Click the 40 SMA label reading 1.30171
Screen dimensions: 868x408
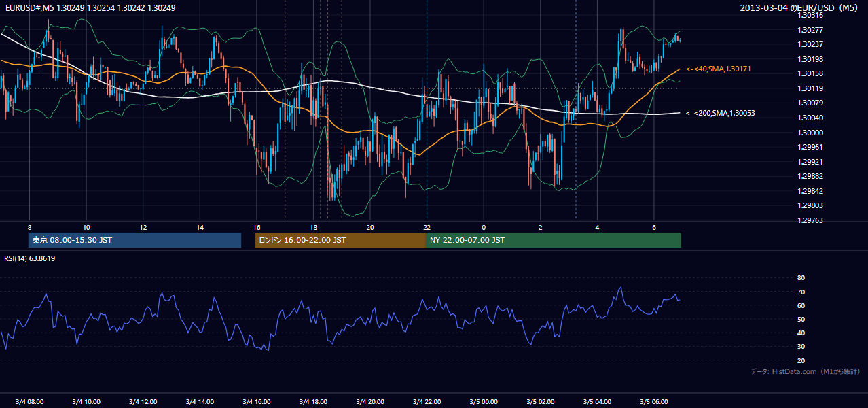(719, 69)
